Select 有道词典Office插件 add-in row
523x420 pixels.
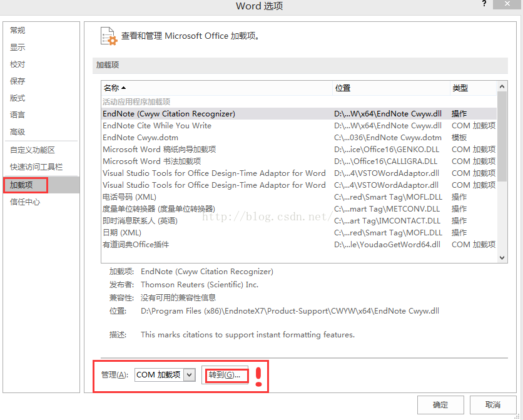click(299, 245)
